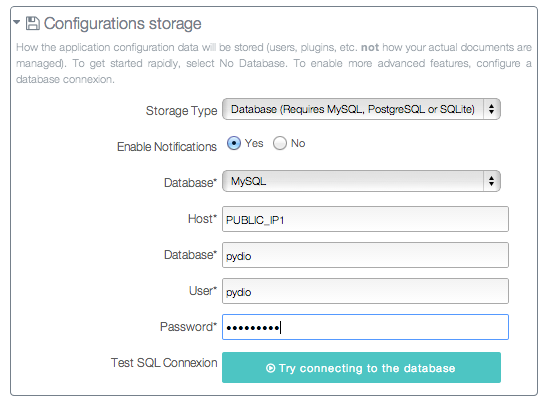This screenshot has height=406, width=547.
Task: Select Yes for Enable Notifications
Action: coord(234,143)
